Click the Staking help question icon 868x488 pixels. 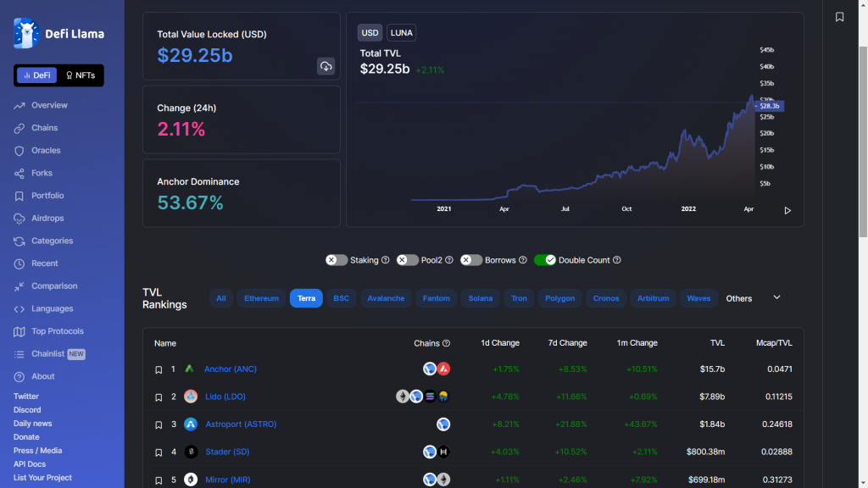[386, 260]
